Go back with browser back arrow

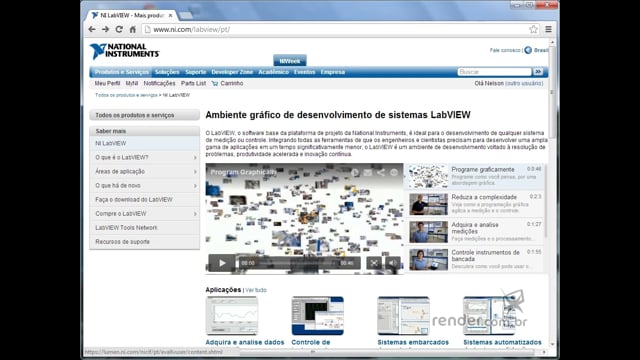(92, 29)
